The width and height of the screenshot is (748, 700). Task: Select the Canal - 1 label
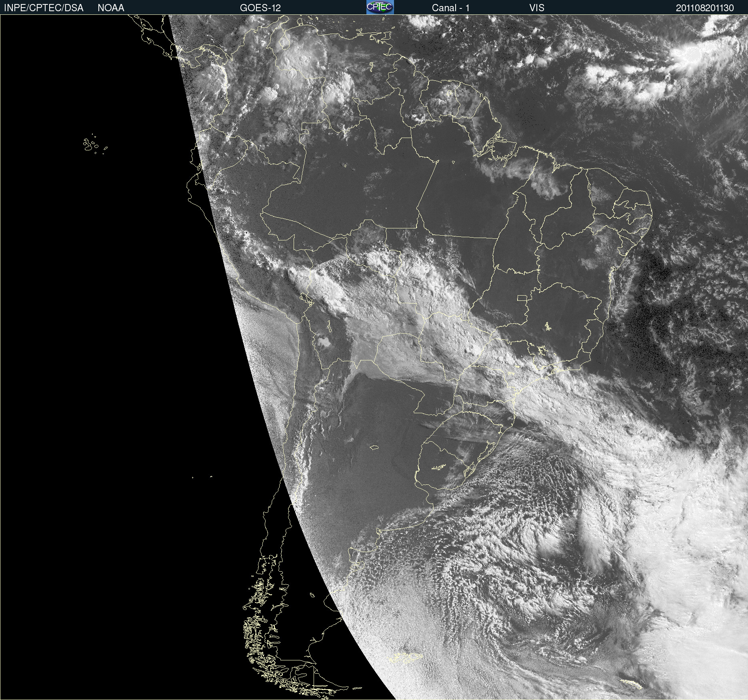click(x=450, y=8)
